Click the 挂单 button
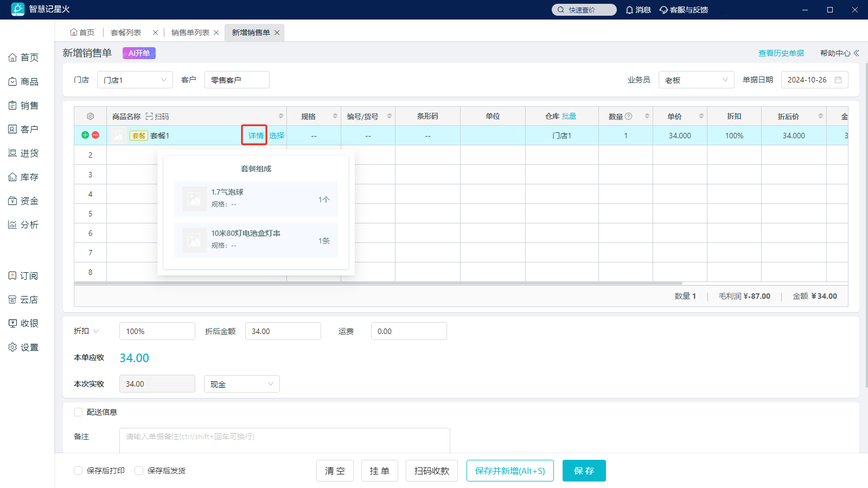This screenshot has height=488, width=868. click(x=380, y=471)
